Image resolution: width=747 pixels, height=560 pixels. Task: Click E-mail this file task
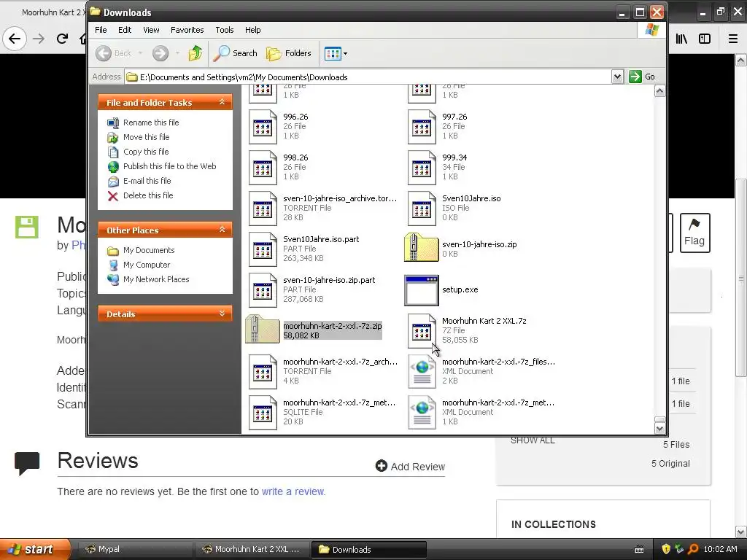coord(147,181)
